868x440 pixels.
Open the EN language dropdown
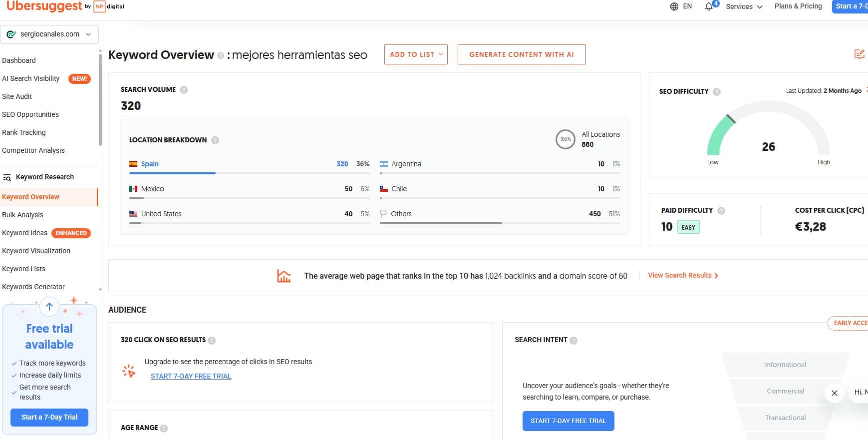coord(687,6)
